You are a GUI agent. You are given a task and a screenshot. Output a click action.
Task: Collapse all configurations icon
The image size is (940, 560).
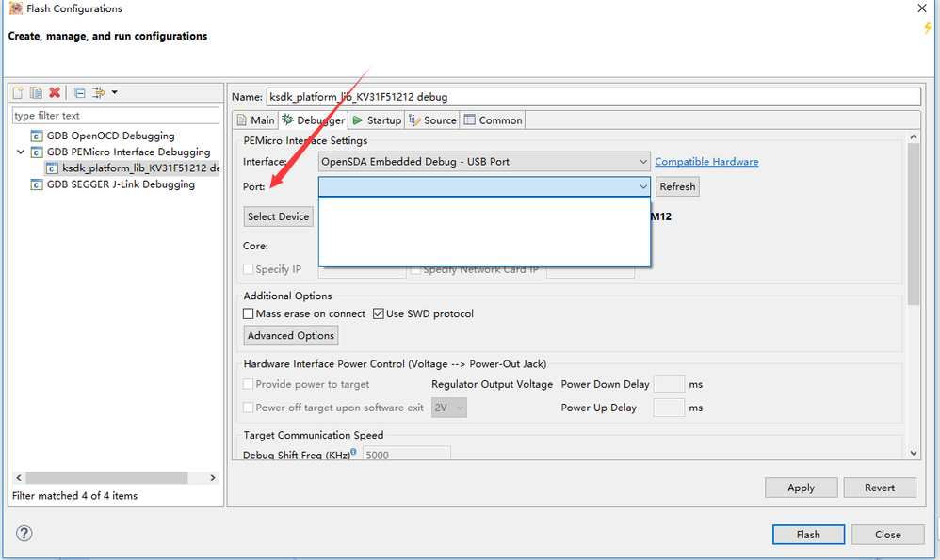(79, 92)
